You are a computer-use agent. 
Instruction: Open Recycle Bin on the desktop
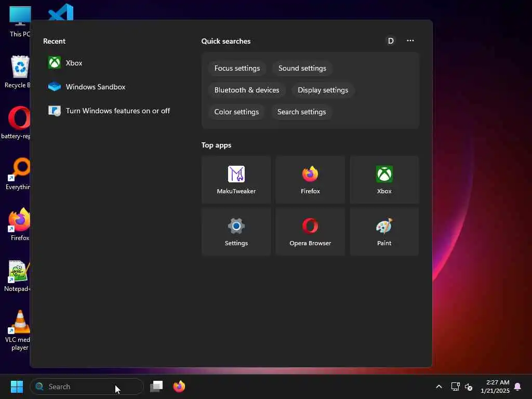[x=18, y=72]
